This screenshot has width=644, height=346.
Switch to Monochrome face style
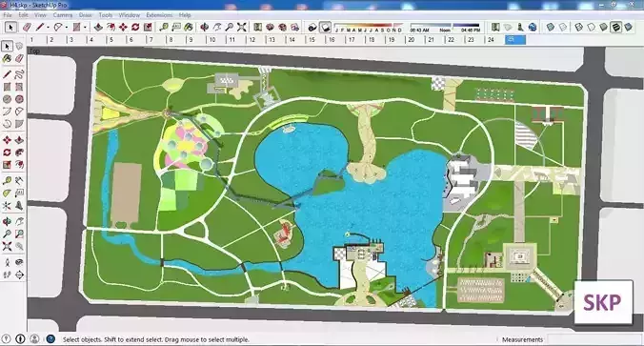pos(629,27)
